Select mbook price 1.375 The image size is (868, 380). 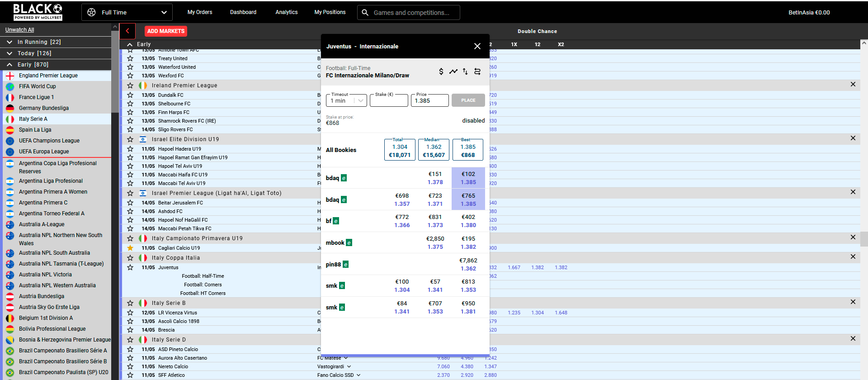tap(435, 242)
